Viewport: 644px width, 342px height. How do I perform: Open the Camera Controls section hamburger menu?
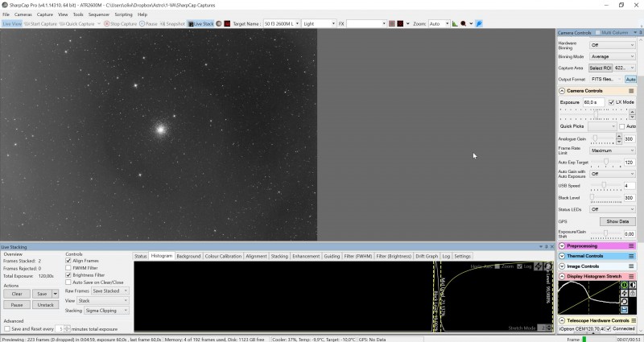tap(631, 91)
